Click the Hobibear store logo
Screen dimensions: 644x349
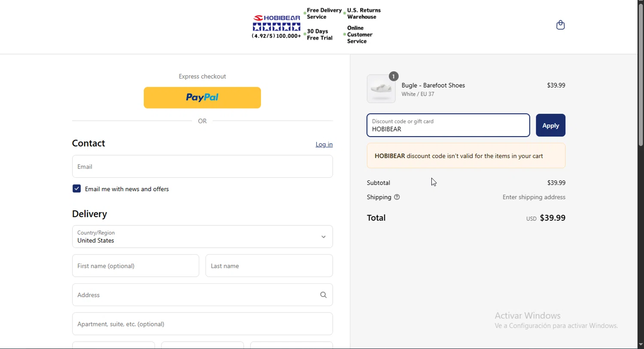pos(276,27)
